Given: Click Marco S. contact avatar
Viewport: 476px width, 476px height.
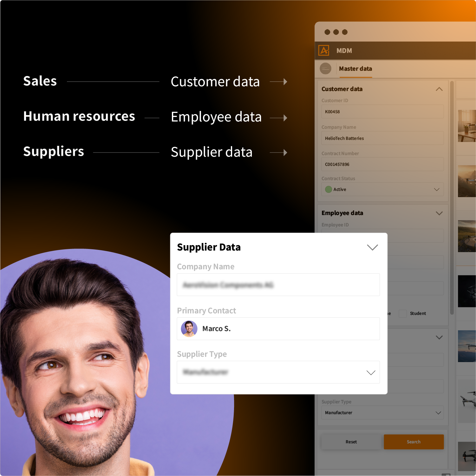Looking at the screenshot, I should 189,329.
